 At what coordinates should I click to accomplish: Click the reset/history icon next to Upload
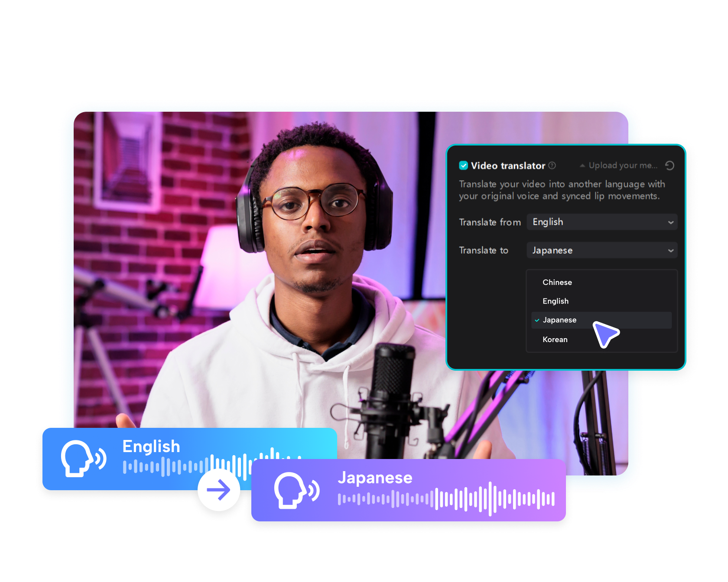click(x=670, y=166)
